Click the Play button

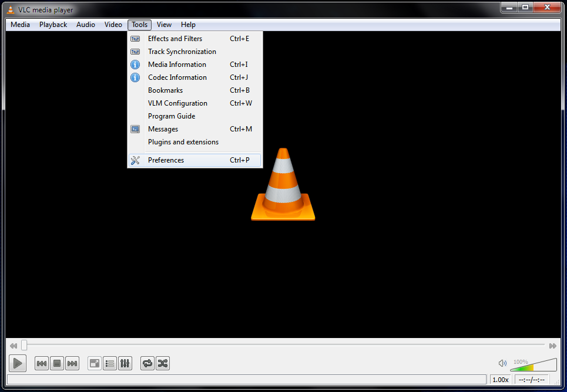click(x=18, y=363)
